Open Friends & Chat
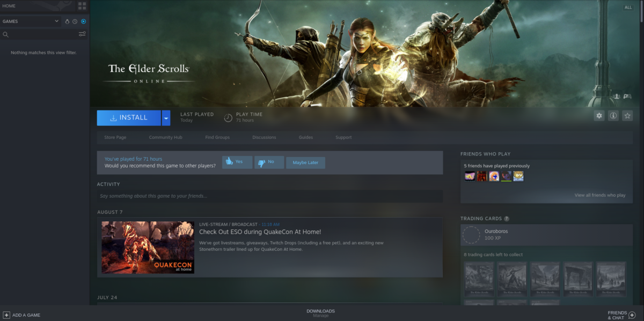Image resolution: width=644 pixels, height=321 pixels. tap(617, 315)
